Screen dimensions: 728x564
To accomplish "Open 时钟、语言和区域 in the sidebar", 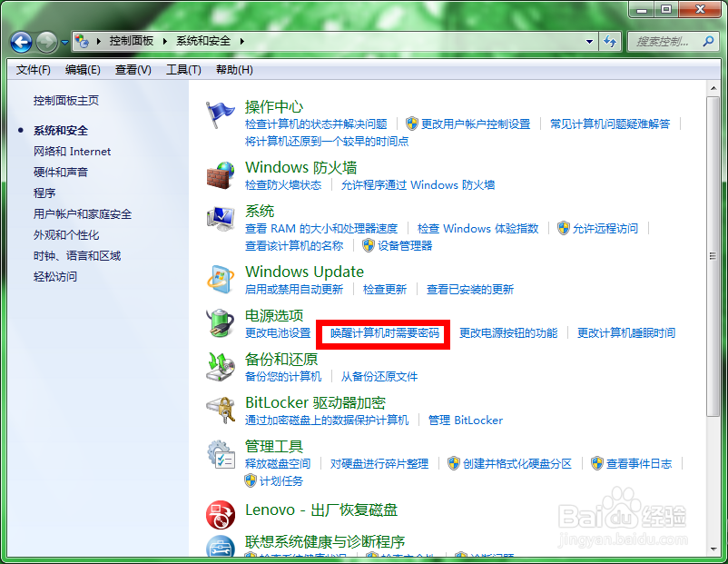I will tap(77, 255).
